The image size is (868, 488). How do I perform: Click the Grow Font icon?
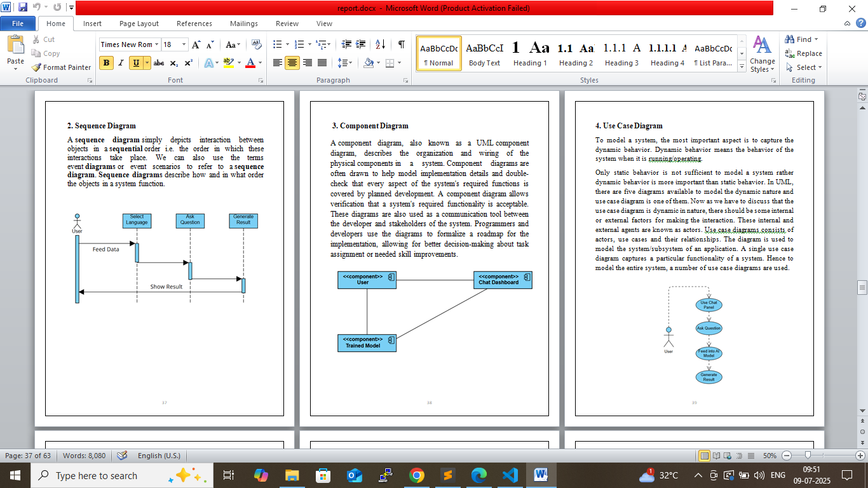[196, 44]
